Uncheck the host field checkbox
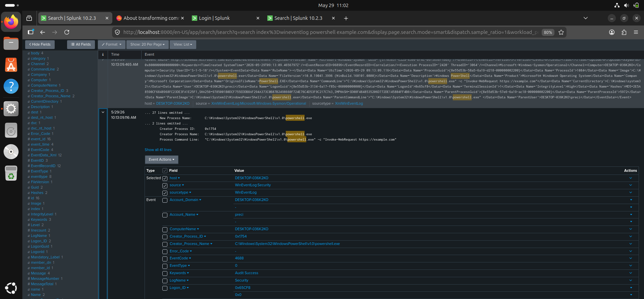The image size is (644, 299). pos(165,179)
